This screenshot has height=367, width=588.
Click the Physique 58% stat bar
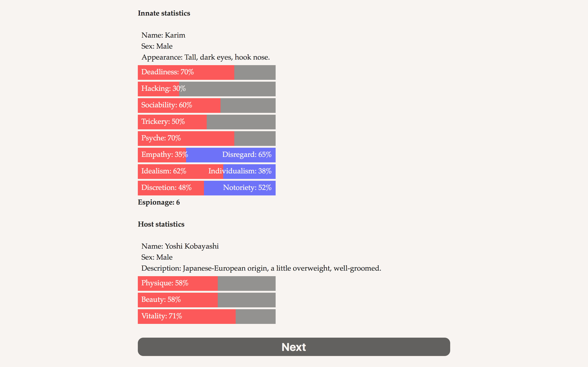(x=206, y=283)
